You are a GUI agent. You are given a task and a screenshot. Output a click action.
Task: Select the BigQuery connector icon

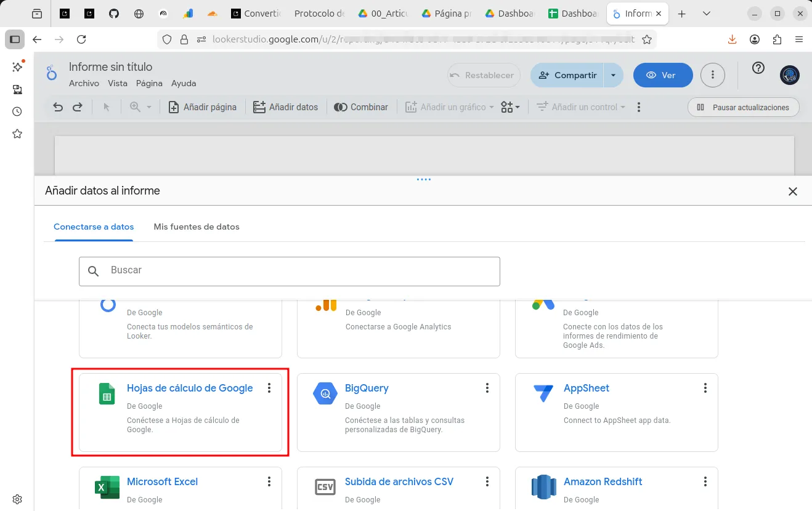325,393
